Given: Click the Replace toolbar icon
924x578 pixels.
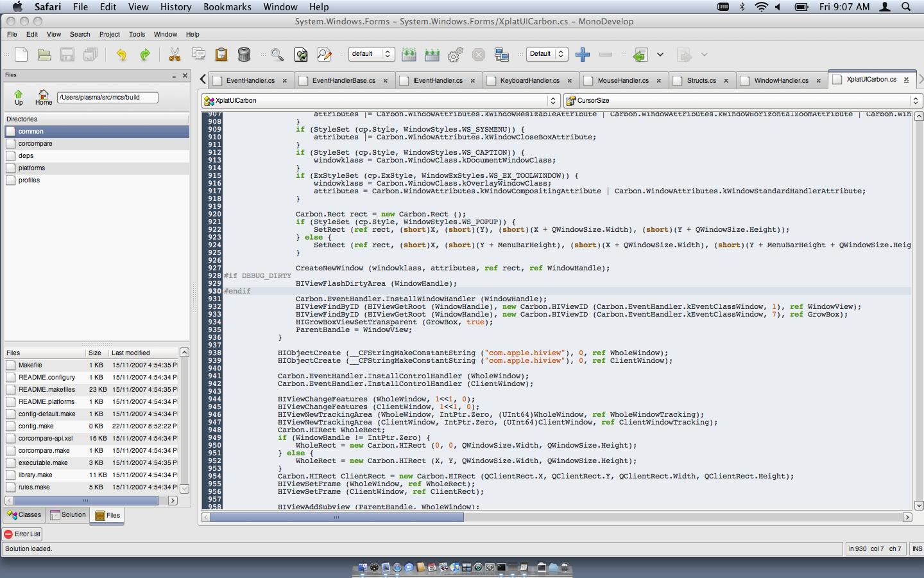Looking at the screenshot, I should coord(325,55).
